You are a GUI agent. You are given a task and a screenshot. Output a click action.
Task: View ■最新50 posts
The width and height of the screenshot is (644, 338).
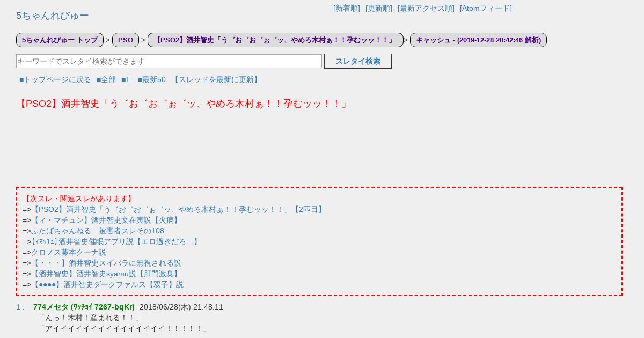coord(152,79)
